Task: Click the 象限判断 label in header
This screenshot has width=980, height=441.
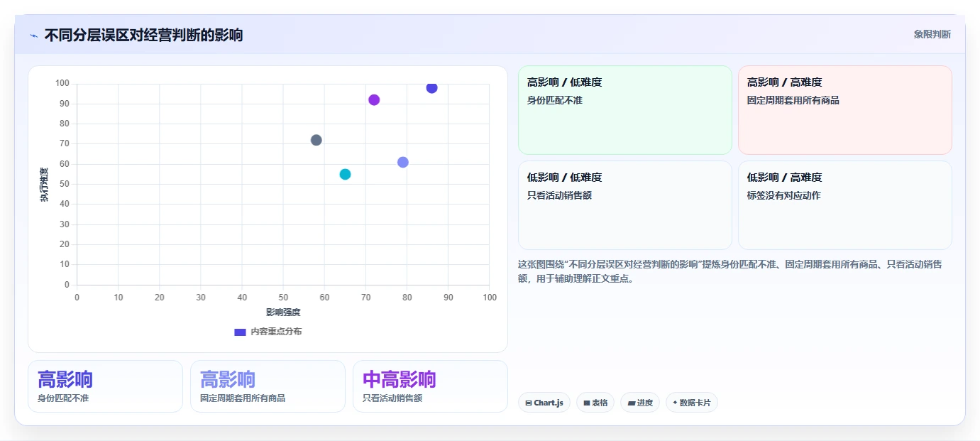Action: tap(932, 34)
